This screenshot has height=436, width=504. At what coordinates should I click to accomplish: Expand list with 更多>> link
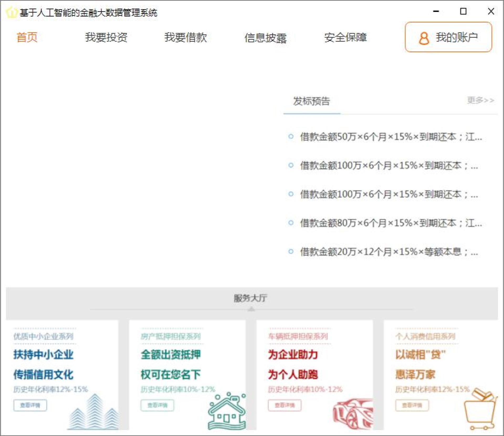coord(480,100)
